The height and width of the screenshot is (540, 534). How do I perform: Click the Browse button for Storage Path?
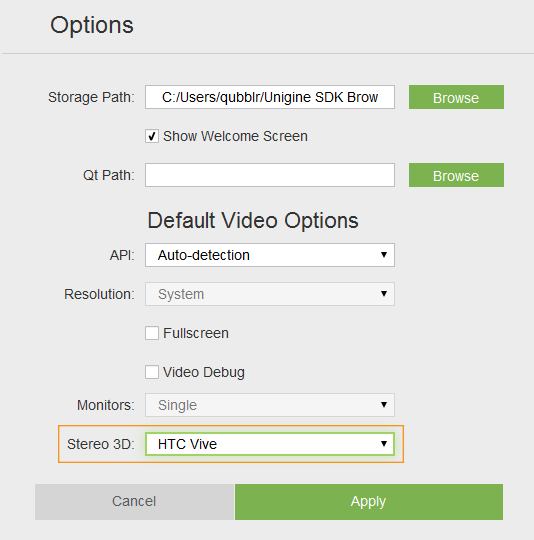(x=456, y=97)
